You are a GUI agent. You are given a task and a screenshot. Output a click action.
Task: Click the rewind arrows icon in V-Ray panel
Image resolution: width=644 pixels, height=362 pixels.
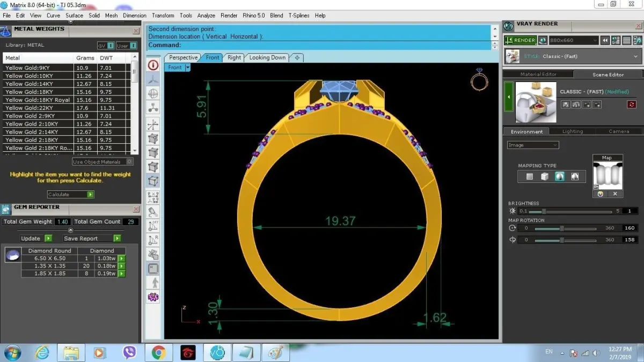(x=605, y=40)
